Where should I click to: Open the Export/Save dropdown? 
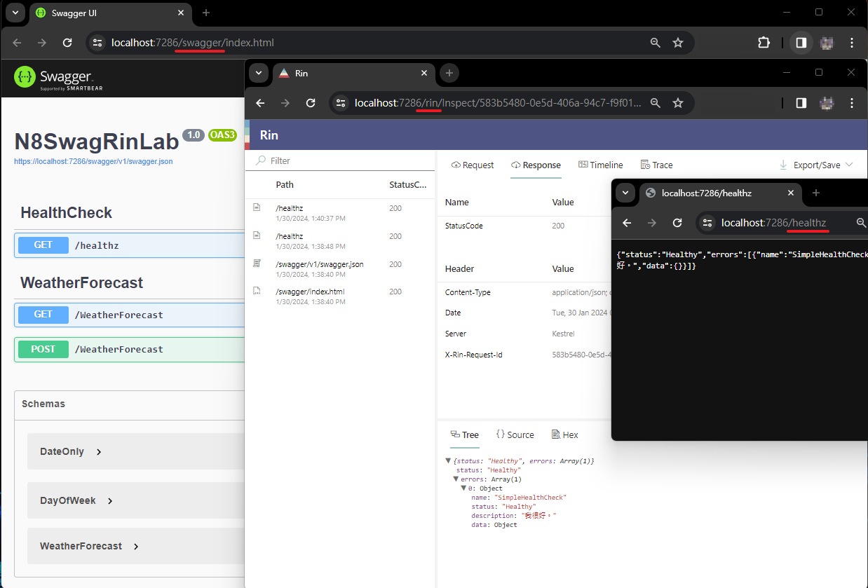coord(817,165)
